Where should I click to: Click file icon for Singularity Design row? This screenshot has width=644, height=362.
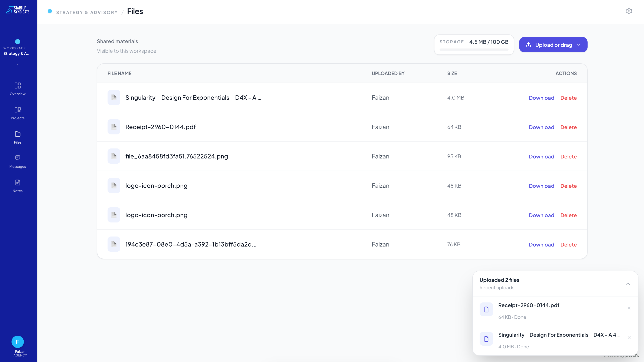tap(114, 97)
